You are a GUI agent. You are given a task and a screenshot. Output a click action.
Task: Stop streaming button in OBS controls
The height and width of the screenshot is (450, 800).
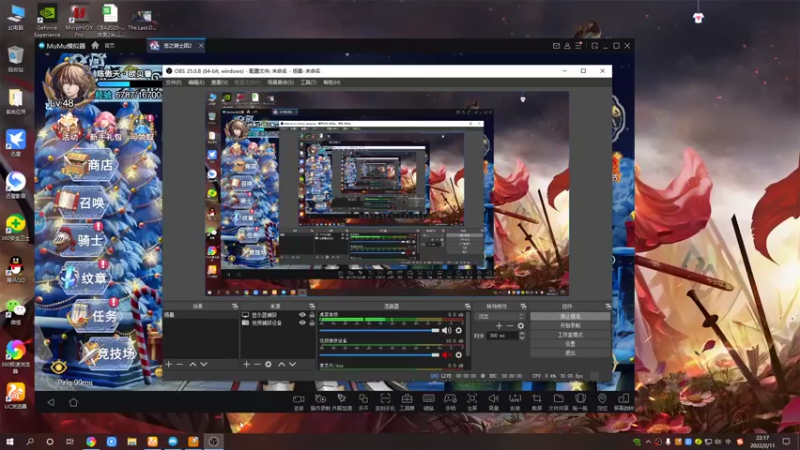point(570,316)
